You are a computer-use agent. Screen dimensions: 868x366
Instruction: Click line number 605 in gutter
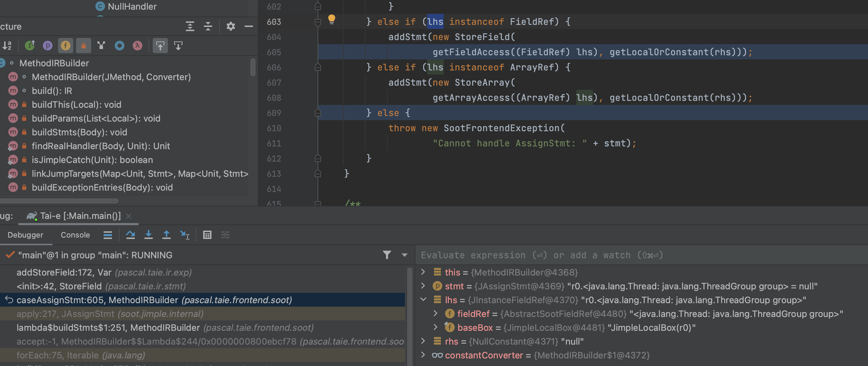click(x=274, y=52)
